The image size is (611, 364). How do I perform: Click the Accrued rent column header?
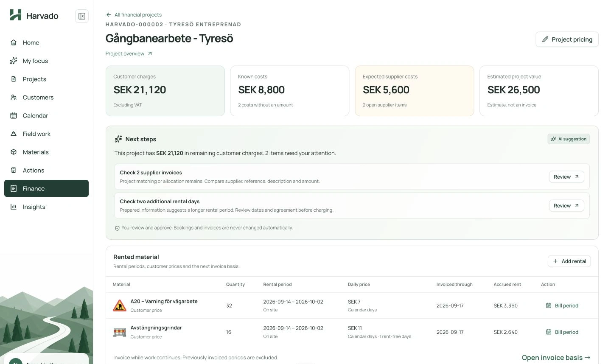coord(507,285)
